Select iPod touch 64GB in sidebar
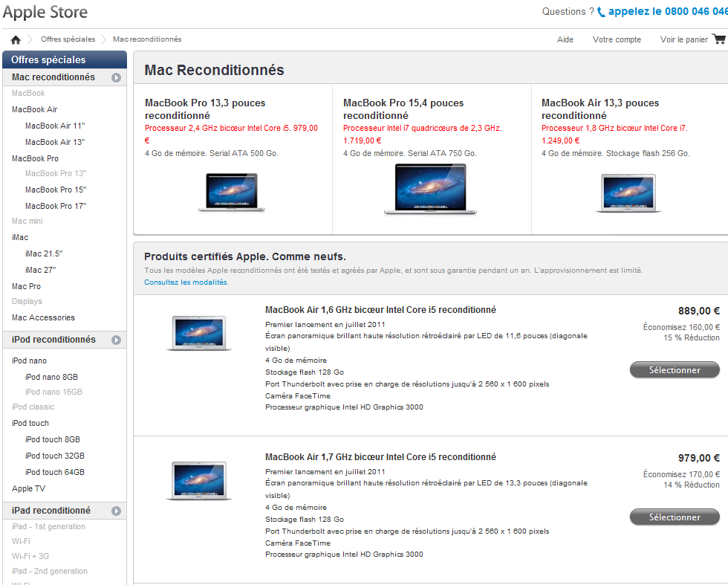Image resolution: width=728 pixels, height=585 pixels. [55, 471]
